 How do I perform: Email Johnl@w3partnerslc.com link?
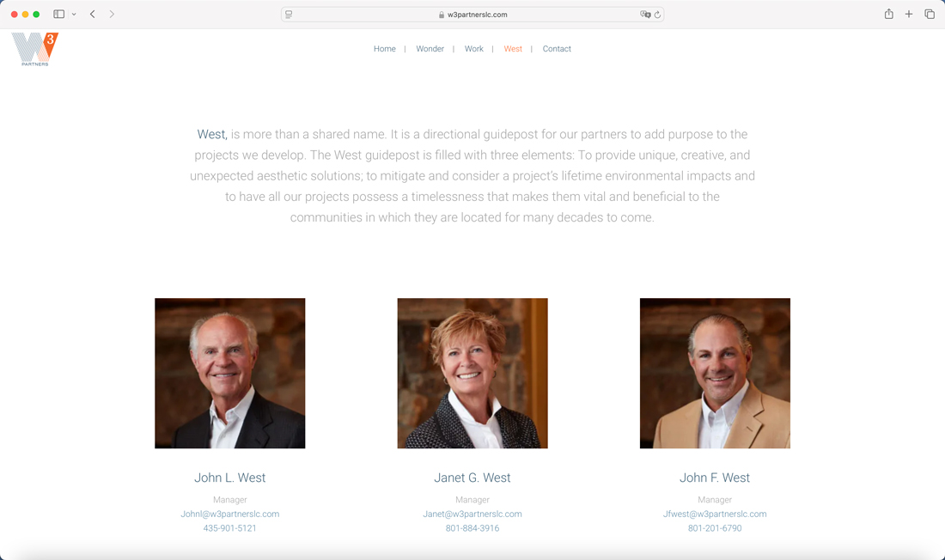229,514
